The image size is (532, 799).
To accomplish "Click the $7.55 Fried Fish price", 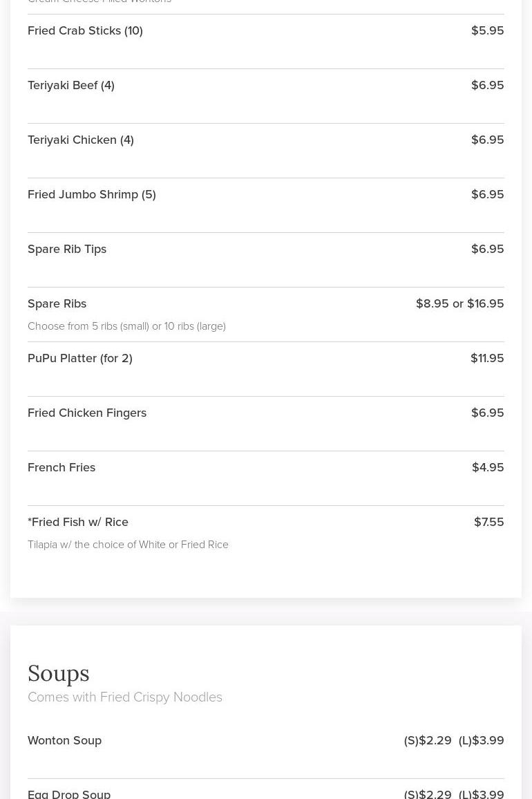I will coord(488,522).
